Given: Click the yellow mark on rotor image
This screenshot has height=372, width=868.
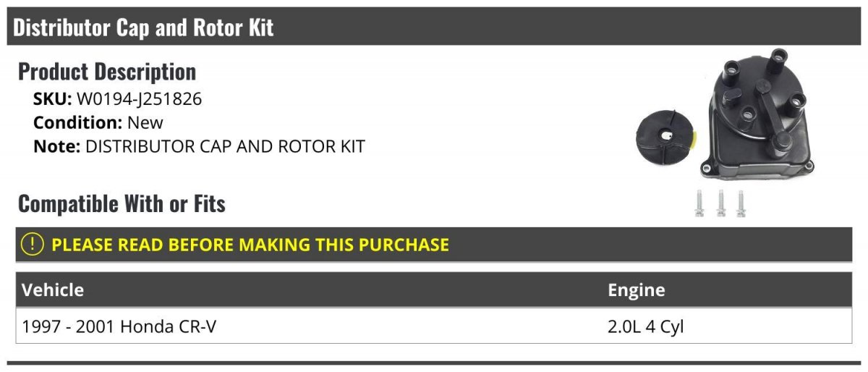Looking at the screenshot, I should coord(693,138).
